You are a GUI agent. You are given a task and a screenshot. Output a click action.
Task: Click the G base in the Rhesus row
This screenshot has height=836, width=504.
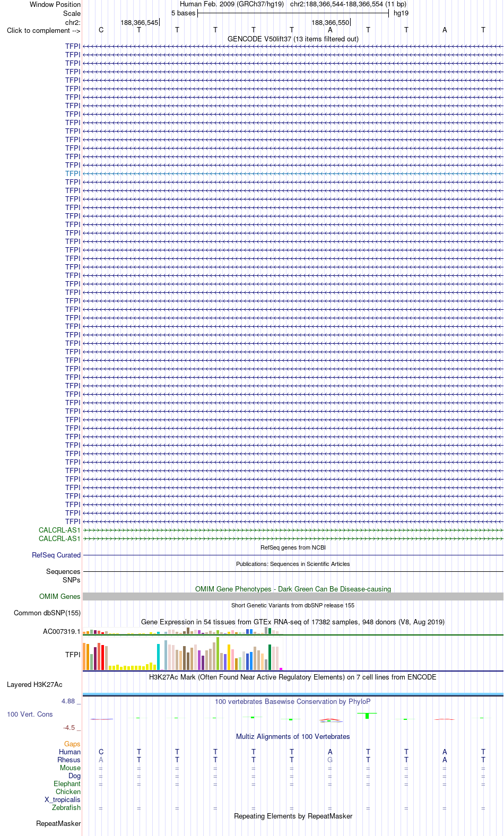coord(330,760)
